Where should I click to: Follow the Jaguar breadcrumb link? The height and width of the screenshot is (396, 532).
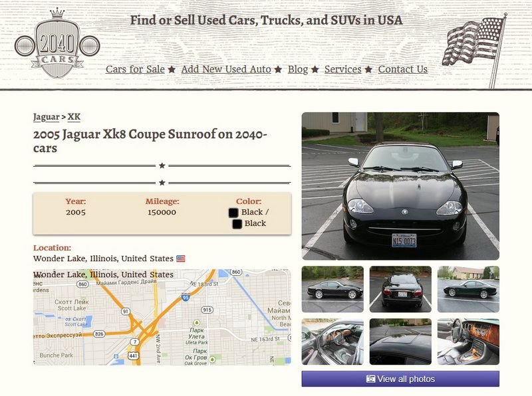(46, 117)
